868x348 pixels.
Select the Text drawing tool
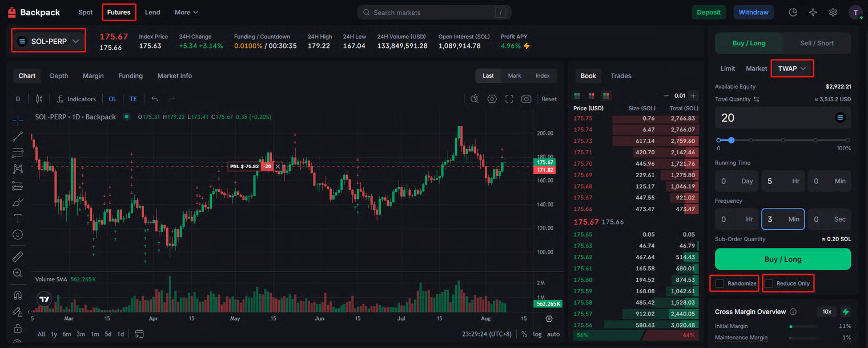click(x=18, y=218)
